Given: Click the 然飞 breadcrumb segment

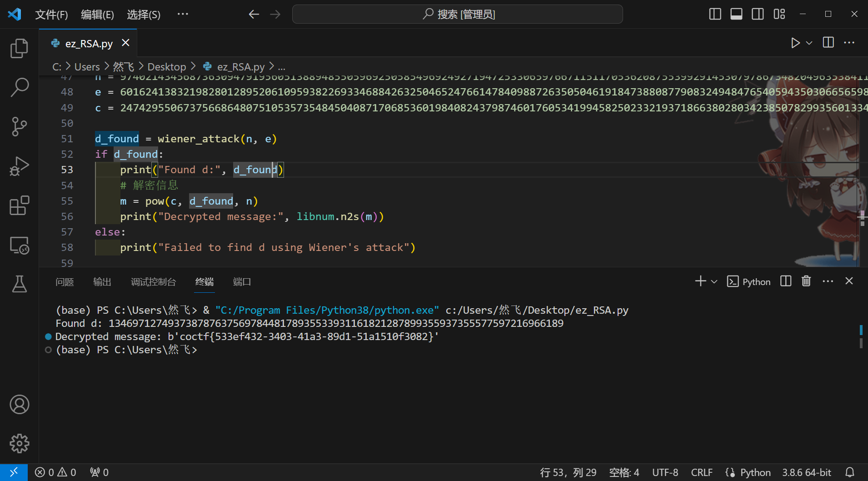Looking at the screenshot, I should [x=123, y=67].
